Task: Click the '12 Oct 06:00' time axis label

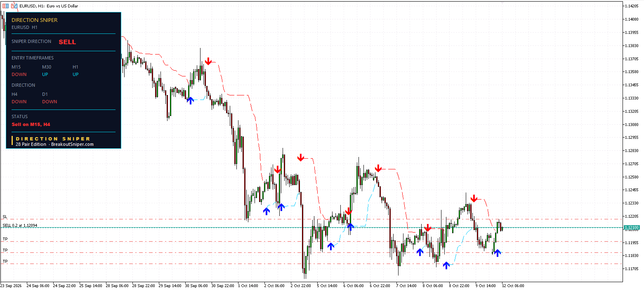Action: point(513,285)
